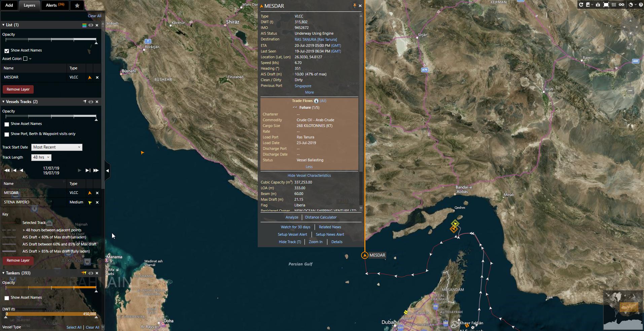Image resolution: width=644 pixels, height=331 pixels.
Task: Open Related News for MESDAR
Action: pos(330,227)
